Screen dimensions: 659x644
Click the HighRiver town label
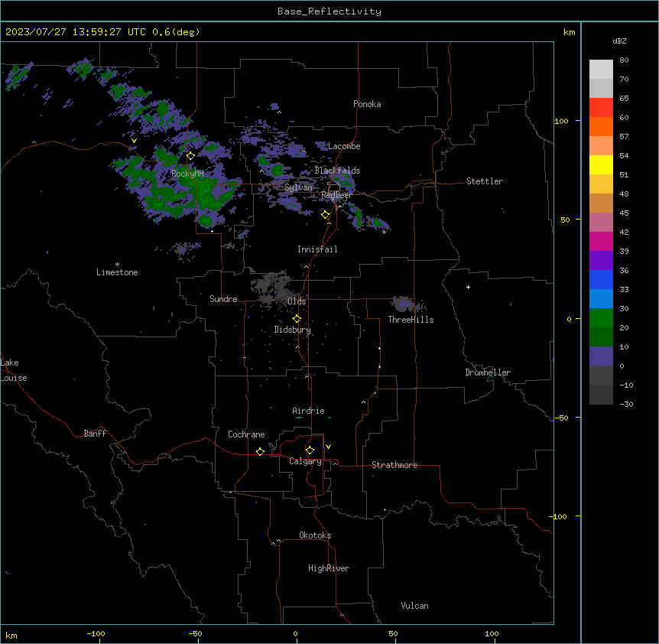coord(329,568)
